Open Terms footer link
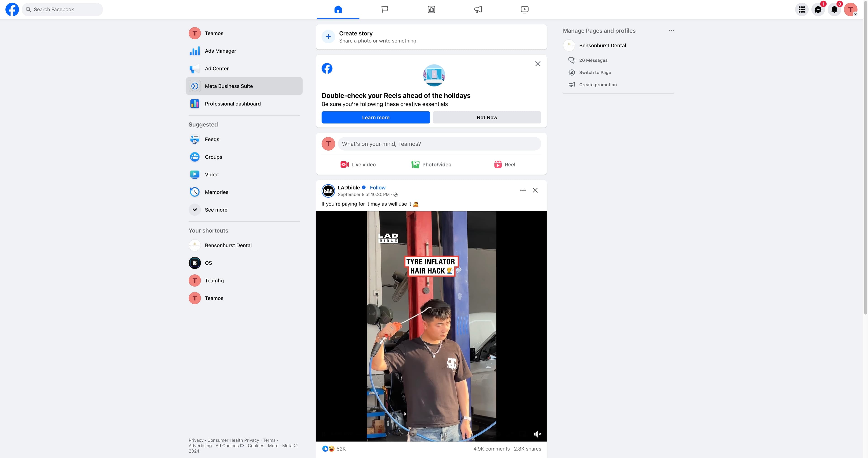This screenshot has width=868, height=458. (269, 440)
